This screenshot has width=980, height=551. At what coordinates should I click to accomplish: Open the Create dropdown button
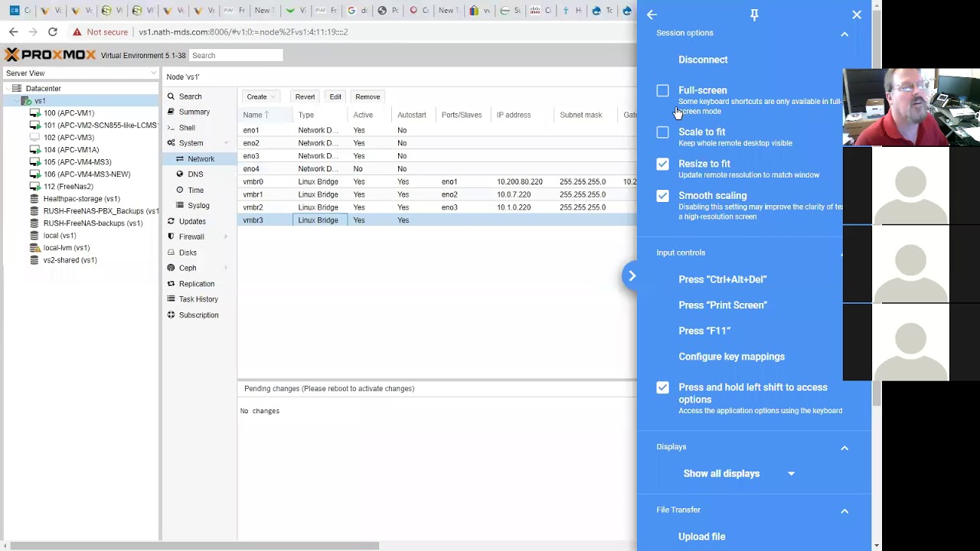(x=261, y=96)
